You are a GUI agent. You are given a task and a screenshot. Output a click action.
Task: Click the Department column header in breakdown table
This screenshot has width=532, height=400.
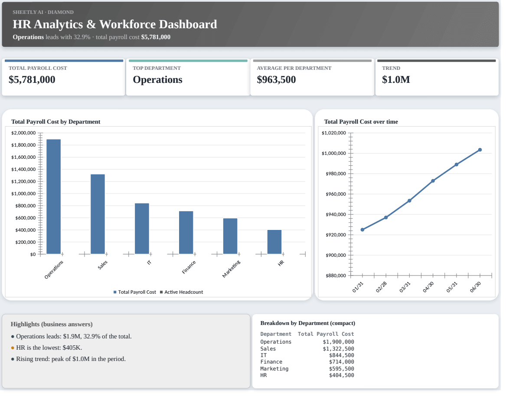(x=276, y=334)
